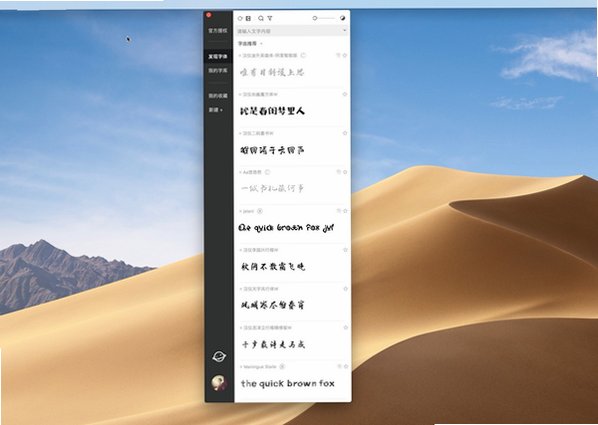Click the badge icon after the top font name
This screenshot has width=598, height=425.
click(x=304, y=55)
